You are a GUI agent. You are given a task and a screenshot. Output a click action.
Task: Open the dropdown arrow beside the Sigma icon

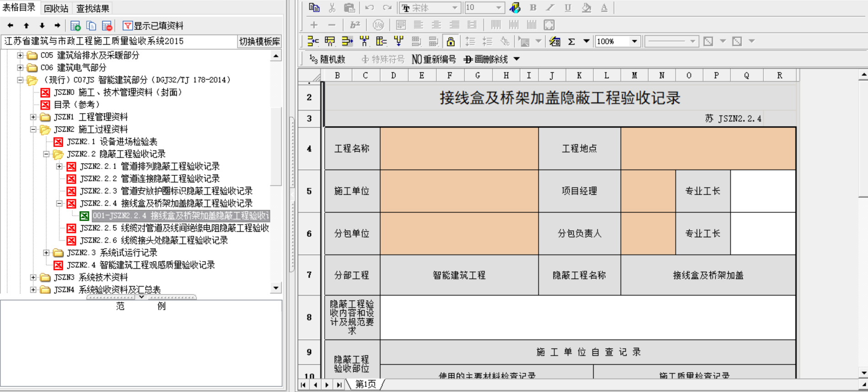click(586, 42)
